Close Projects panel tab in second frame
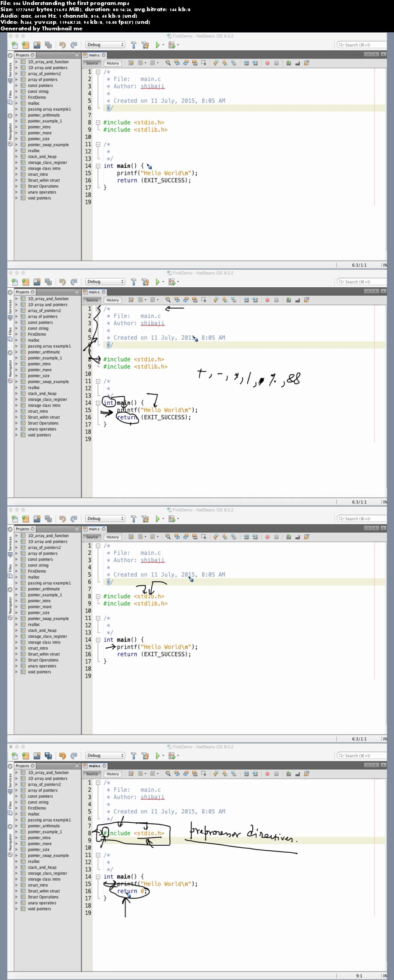The height and width of the screenshot is (980, 394). coord(33,292)
